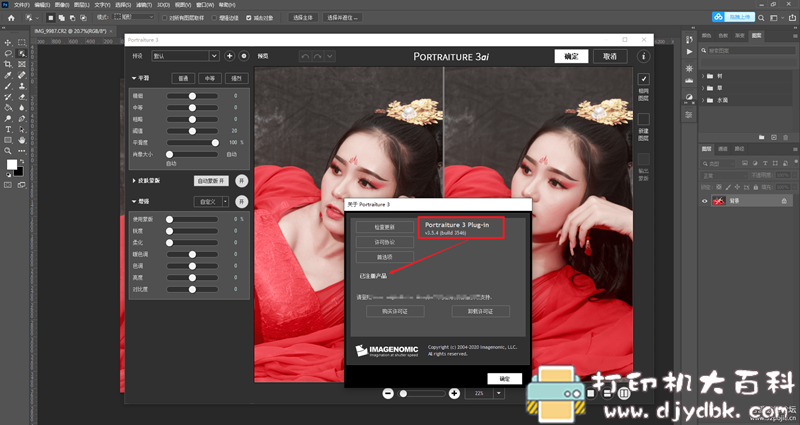Open the 文件 menu
Screen dimensions: 800x425
[x=21, y=5]
